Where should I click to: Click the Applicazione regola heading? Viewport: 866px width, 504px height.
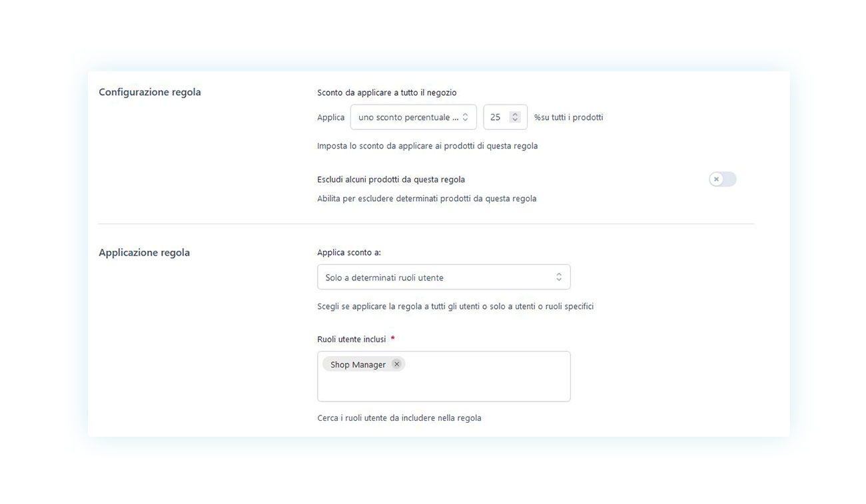145,252
